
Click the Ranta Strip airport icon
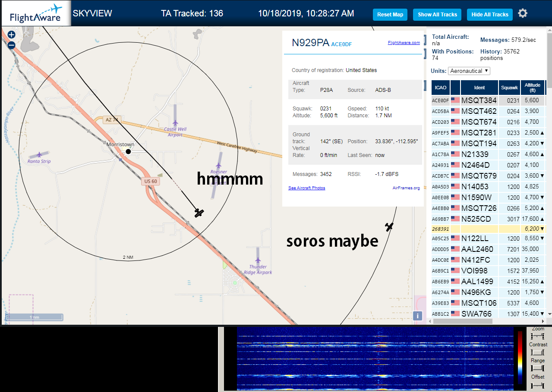tap(39, 154)
